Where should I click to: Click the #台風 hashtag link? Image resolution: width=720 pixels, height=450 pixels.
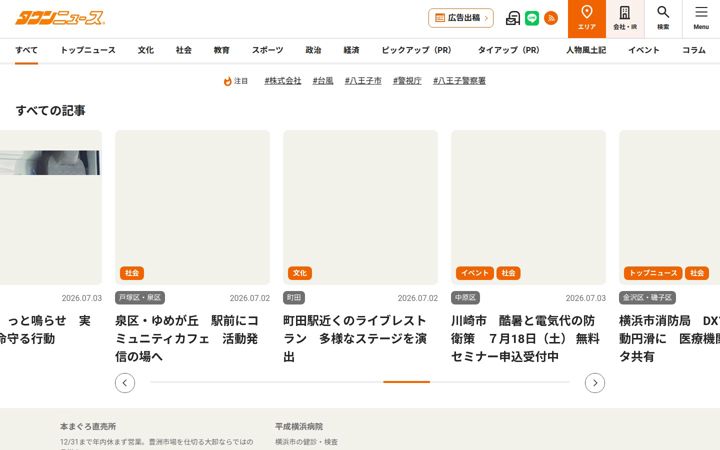click(x=323, y=81)
